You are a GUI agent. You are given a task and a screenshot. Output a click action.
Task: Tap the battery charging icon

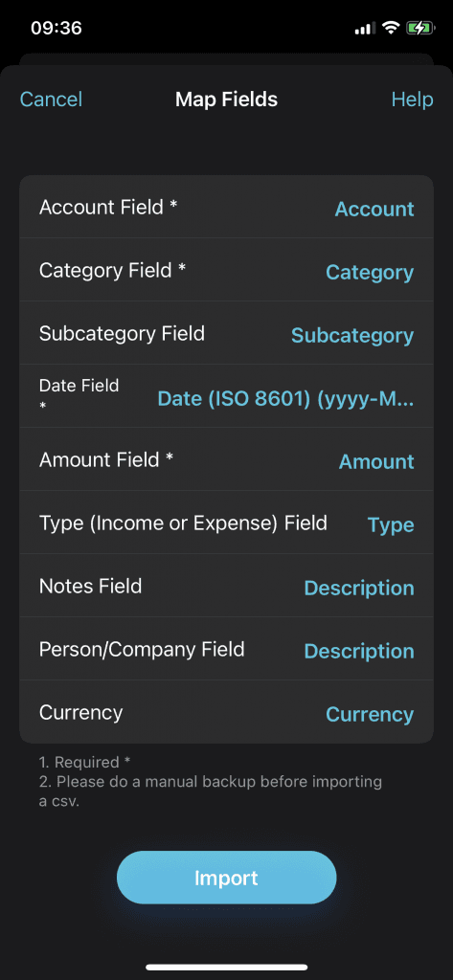[419, 28]
